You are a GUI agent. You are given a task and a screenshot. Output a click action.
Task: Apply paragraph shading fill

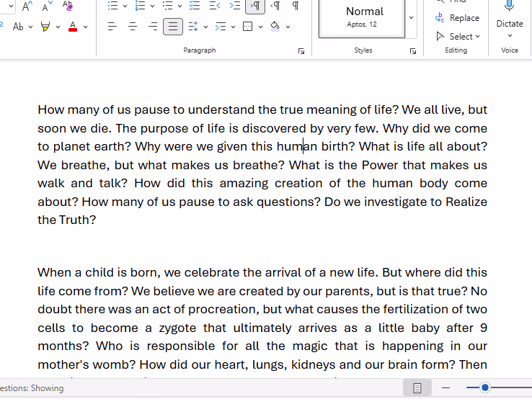275,27
